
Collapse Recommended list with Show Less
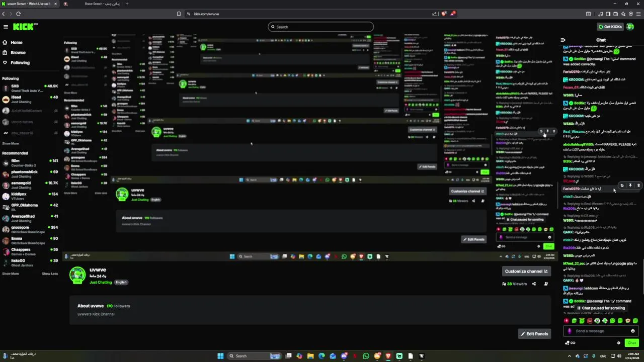[50, 274]
